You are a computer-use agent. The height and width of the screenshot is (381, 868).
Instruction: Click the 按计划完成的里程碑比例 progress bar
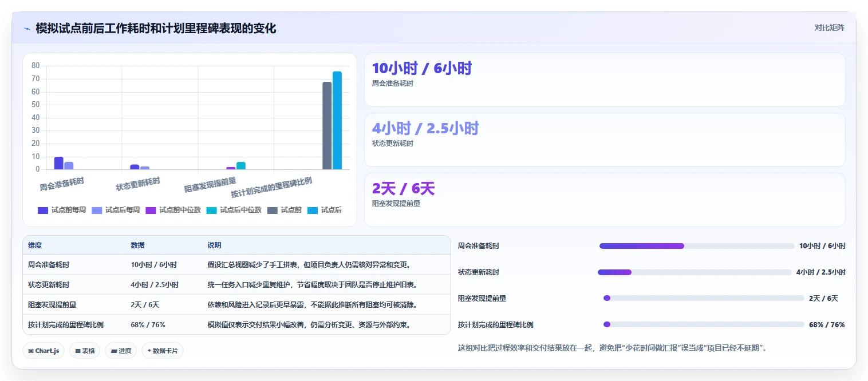[x=704, y=324]
